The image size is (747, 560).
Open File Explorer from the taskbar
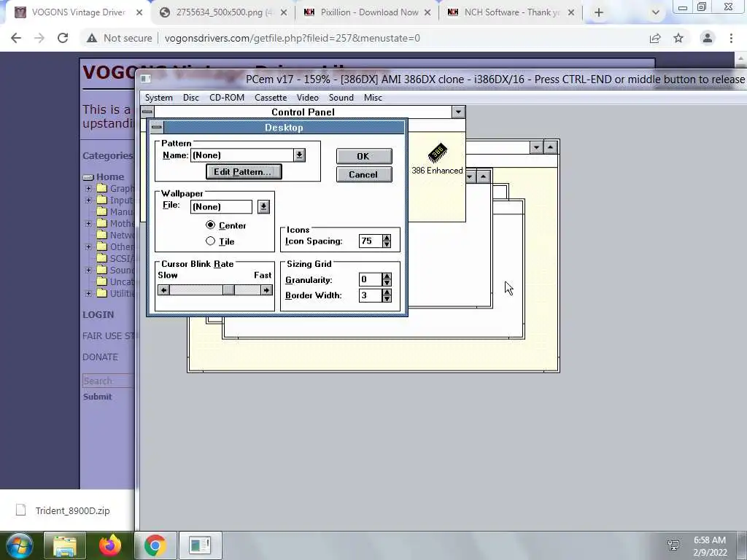click(x=65, y=545)
